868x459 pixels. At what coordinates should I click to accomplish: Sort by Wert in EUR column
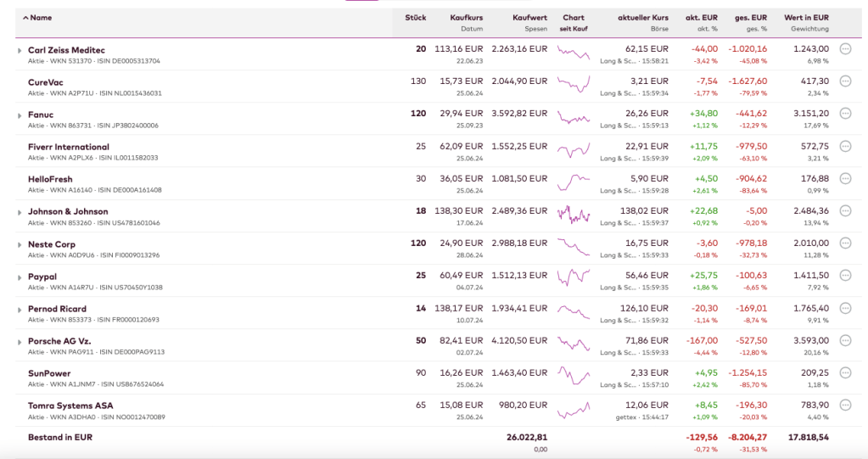(x=806, y=17)
